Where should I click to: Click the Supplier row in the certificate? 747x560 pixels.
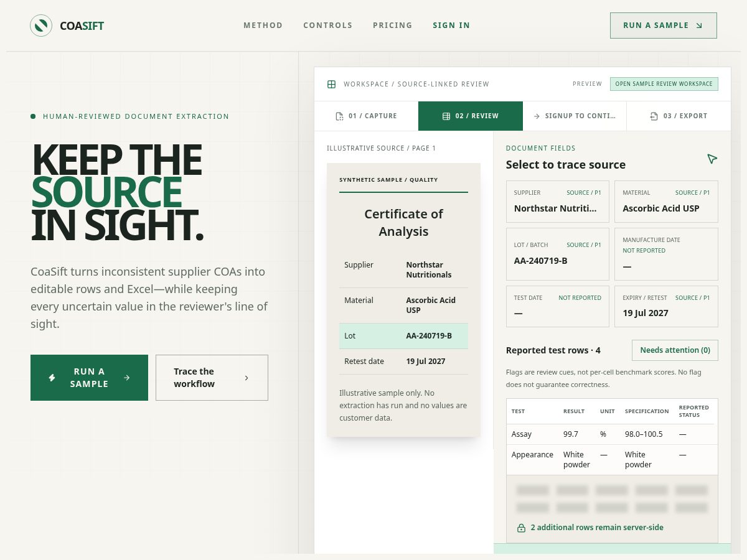(403, 270)
